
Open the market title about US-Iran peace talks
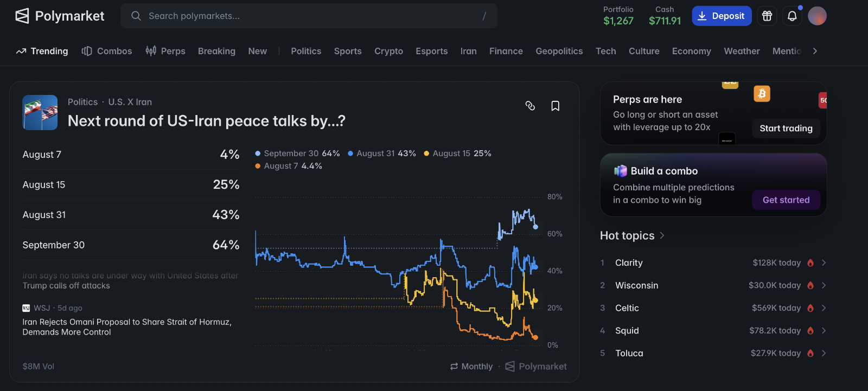[x=207, y=121]
